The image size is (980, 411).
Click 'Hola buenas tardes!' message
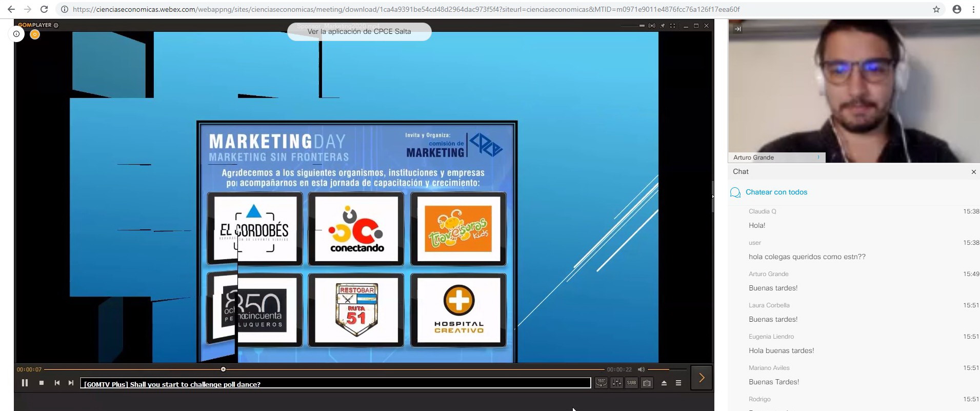coord(782,350)
